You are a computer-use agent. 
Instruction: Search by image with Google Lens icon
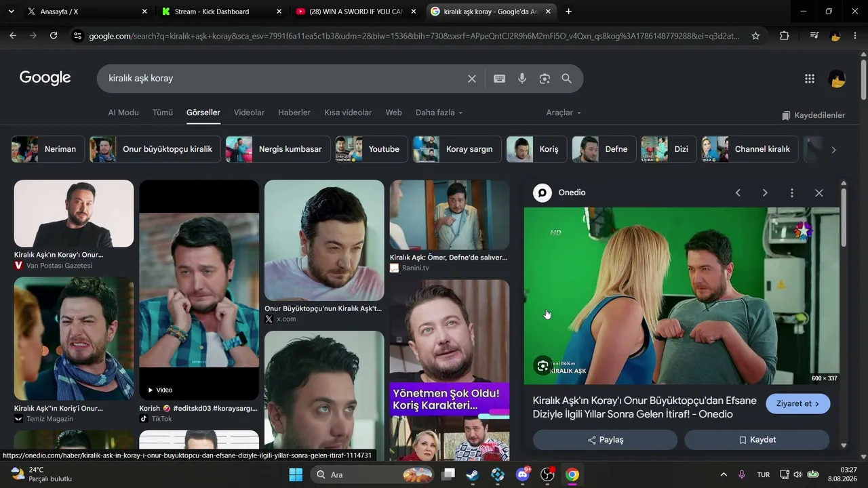click(x=545, y=79)
